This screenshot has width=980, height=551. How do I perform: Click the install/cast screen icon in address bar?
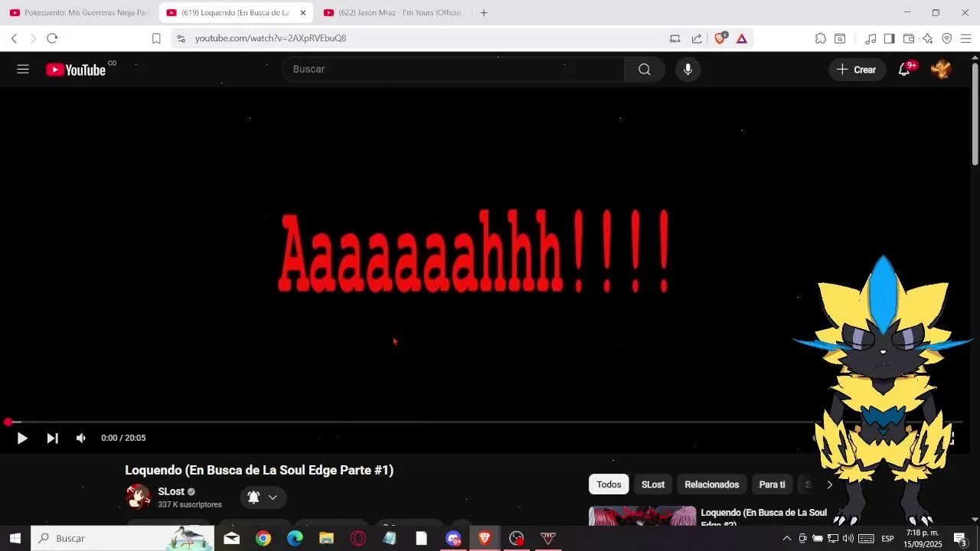click(x=675, y=38)
